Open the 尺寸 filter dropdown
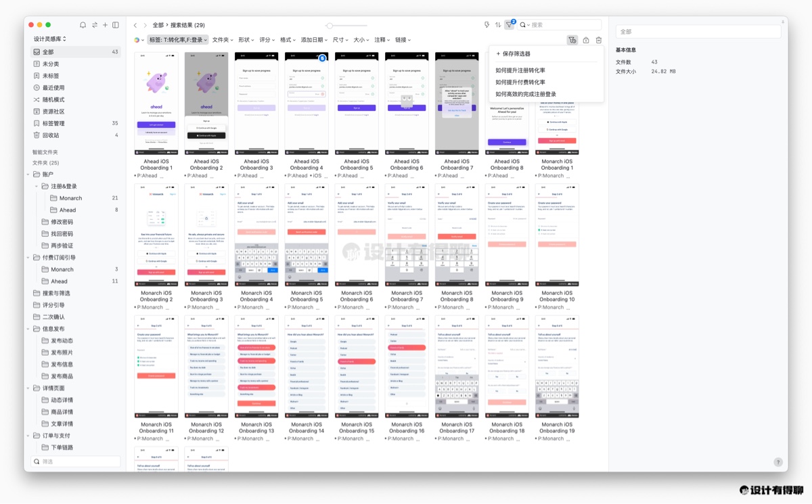This screenshot has height=504, width=812. [341, 40]
